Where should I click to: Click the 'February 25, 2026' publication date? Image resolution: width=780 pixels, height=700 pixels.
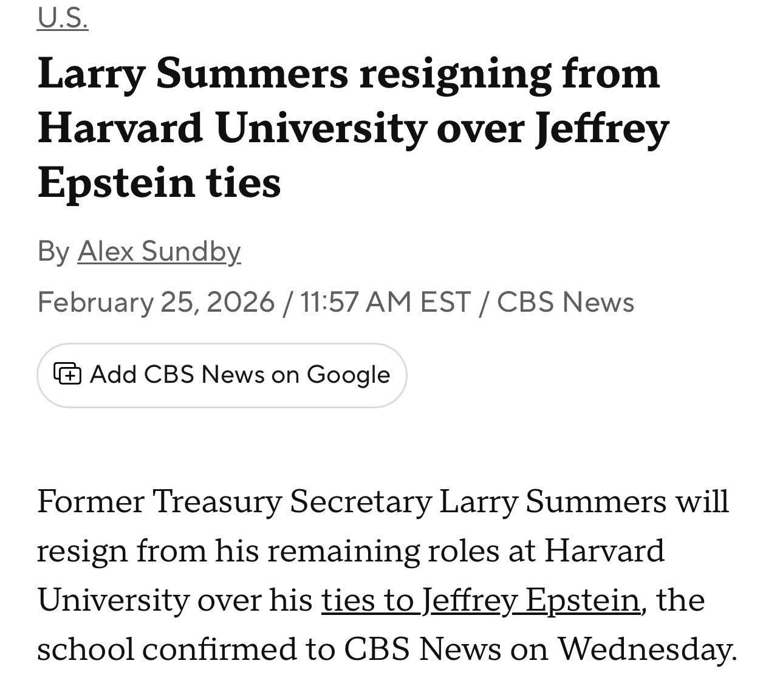156,302
